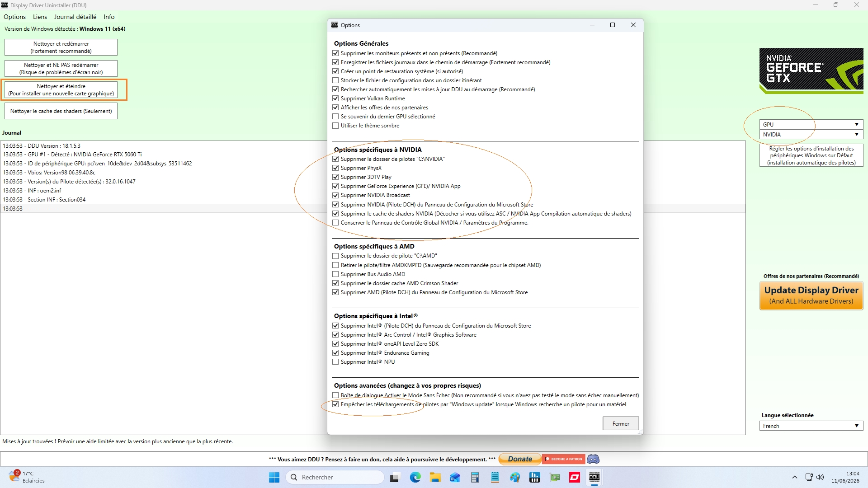The image size is (868, 488).
Task: Toggle Supprimer NVIDIA Broadcast checkbox
Action: (335, 195)
